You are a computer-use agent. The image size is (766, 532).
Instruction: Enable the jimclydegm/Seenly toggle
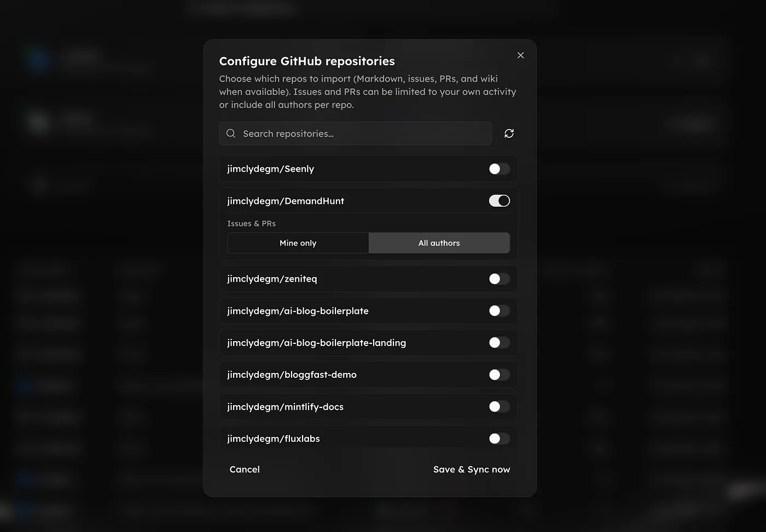(499, 169)
